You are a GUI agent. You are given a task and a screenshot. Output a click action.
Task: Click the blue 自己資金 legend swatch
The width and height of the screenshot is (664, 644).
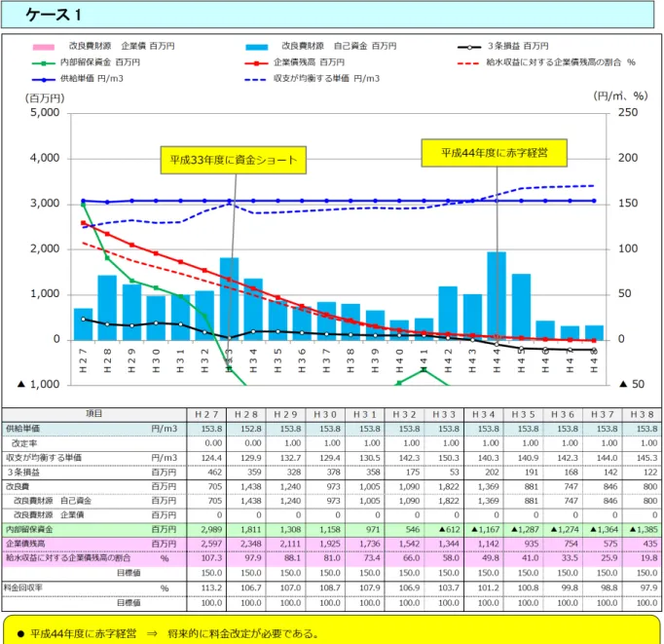(x=257, y=47)
